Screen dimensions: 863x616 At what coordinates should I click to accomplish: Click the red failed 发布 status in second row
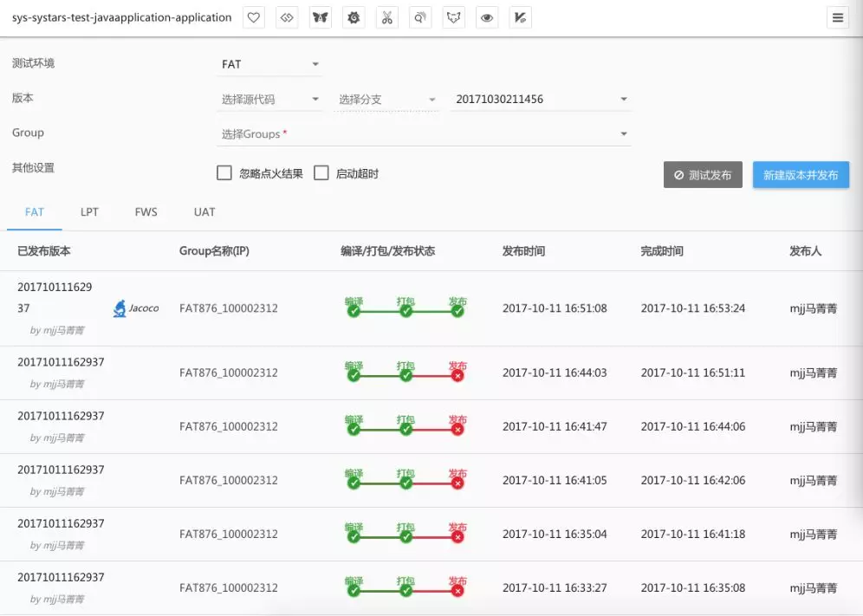tap(457, 375)
